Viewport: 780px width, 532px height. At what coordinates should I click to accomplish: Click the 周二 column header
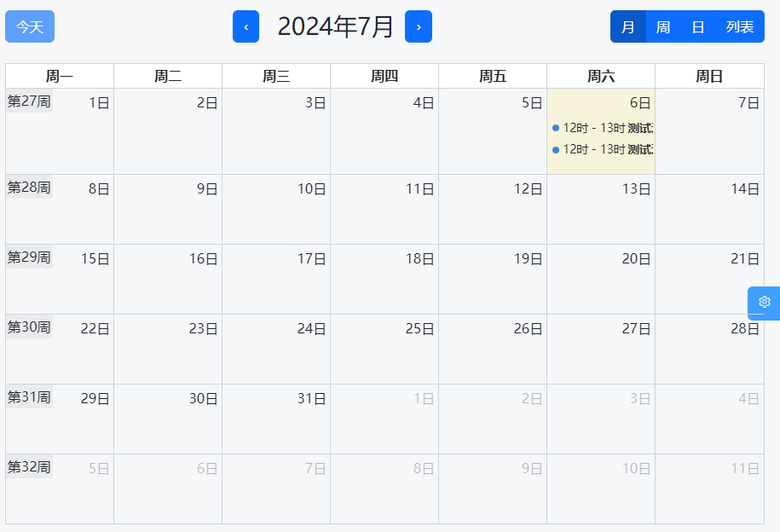[168, 76]
